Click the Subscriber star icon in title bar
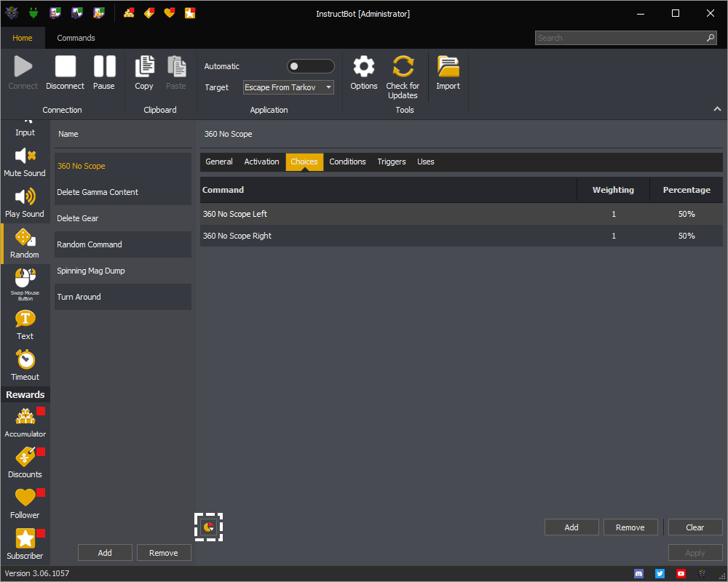Viewport: 728px width, 582px height. [x=190, y=13]
